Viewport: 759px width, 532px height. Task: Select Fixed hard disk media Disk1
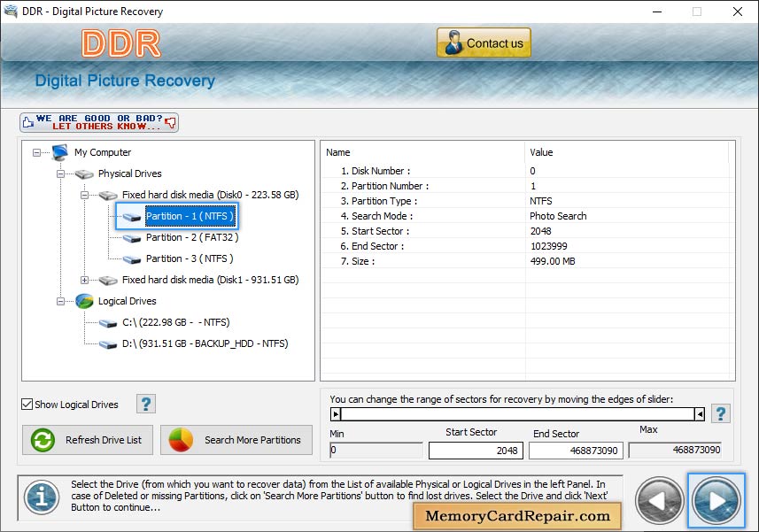(x=210, y=280)
